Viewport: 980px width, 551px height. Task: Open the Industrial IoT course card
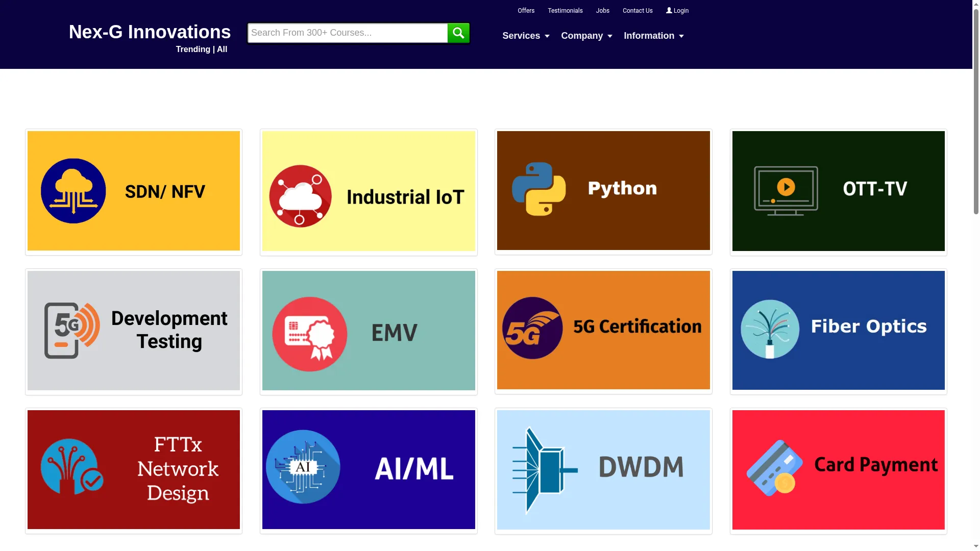[369, 191]
